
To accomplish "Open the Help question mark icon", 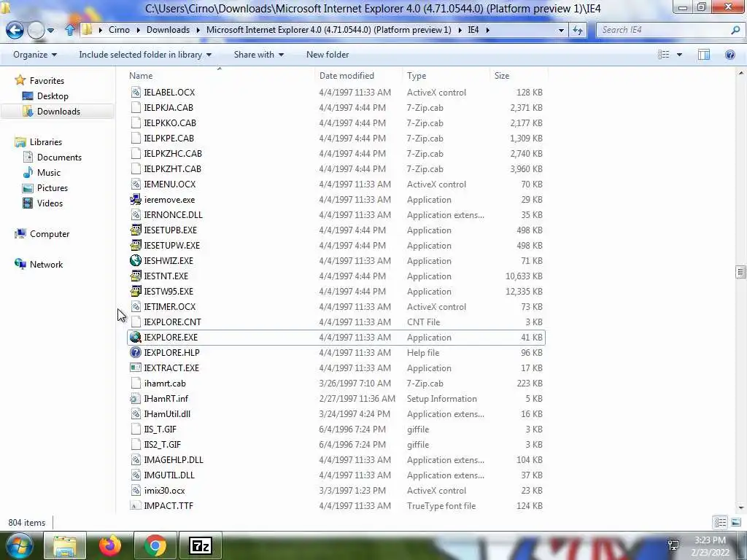I will (729, 55).
